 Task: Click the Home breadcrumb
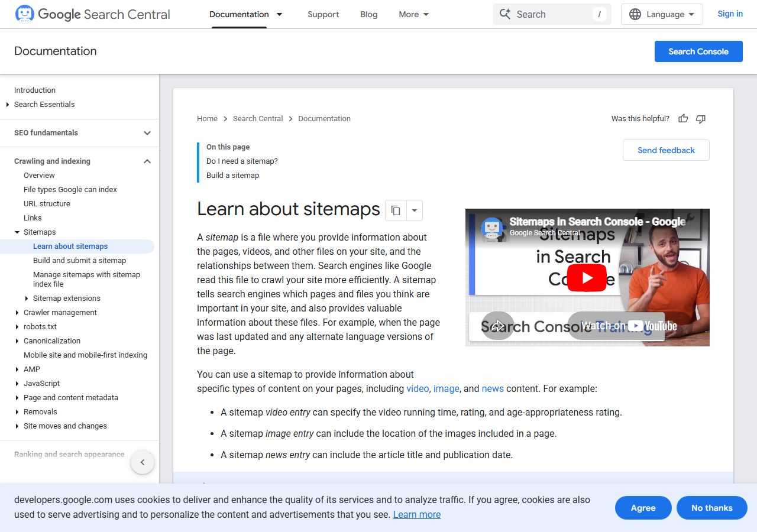pos(207,119)
